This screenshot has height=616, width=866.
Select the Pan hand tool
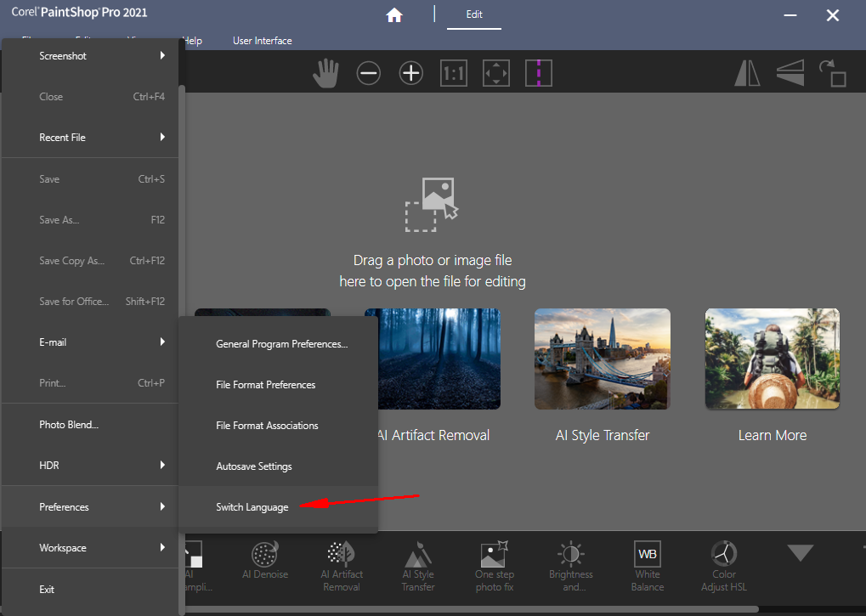(325, 73)
